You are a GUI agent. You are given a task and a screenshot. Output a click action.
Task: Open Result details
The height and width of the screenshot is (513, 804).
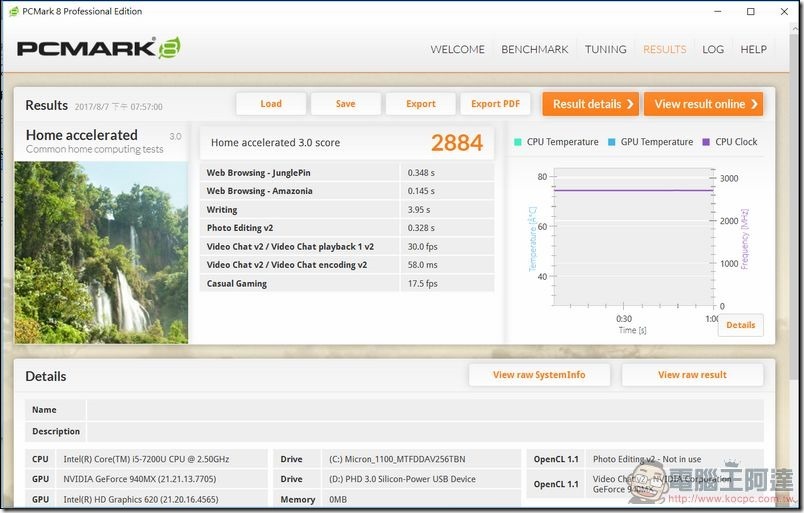[x=591, y=104]
